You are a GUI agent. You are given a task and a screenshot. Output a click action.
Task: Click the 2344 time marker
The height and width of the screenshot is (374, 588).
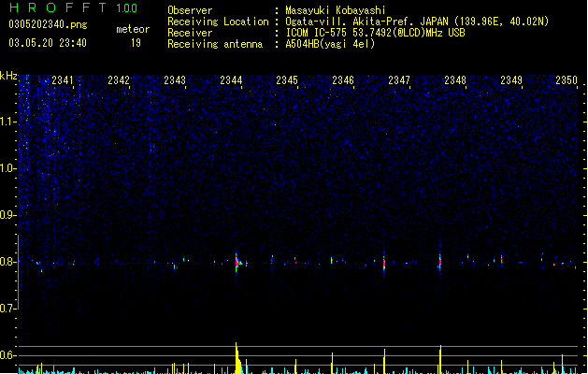231,80
